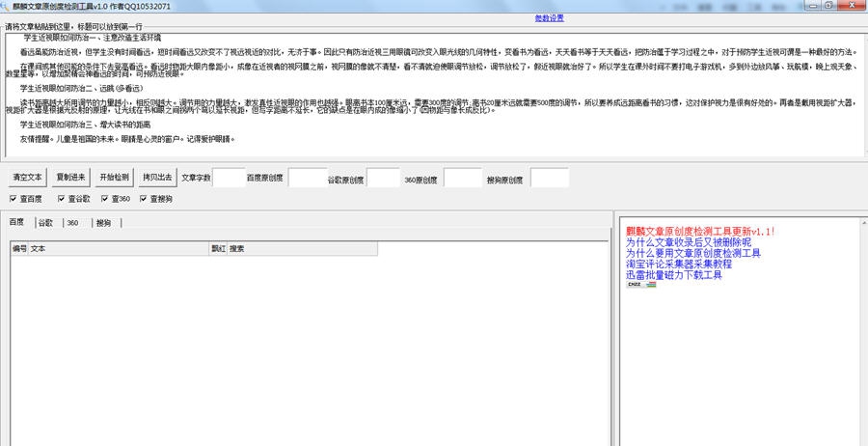Uncheck the 查360 checkbox
Viewport: 868px width, 446px height.
tap(115, 199)
